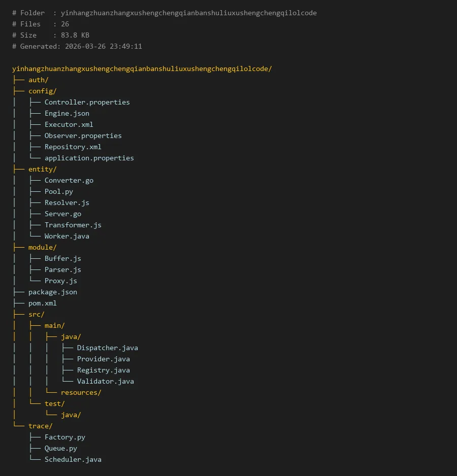Select package.json file

(52, 292)
